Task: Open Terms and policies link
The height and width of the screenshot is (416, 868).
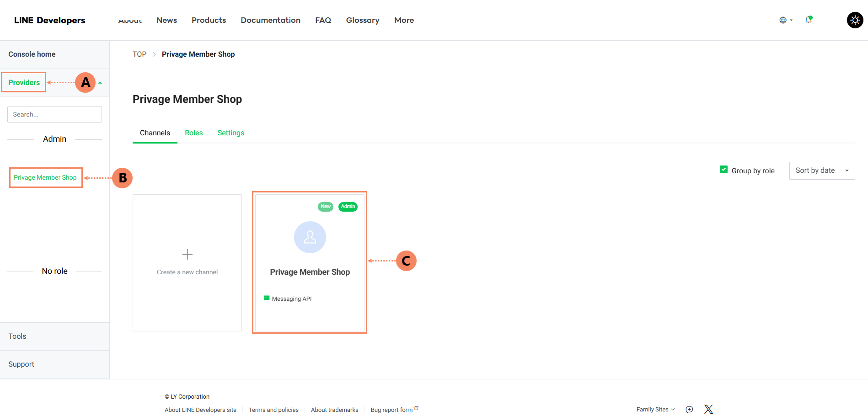Action: [273, 410]
